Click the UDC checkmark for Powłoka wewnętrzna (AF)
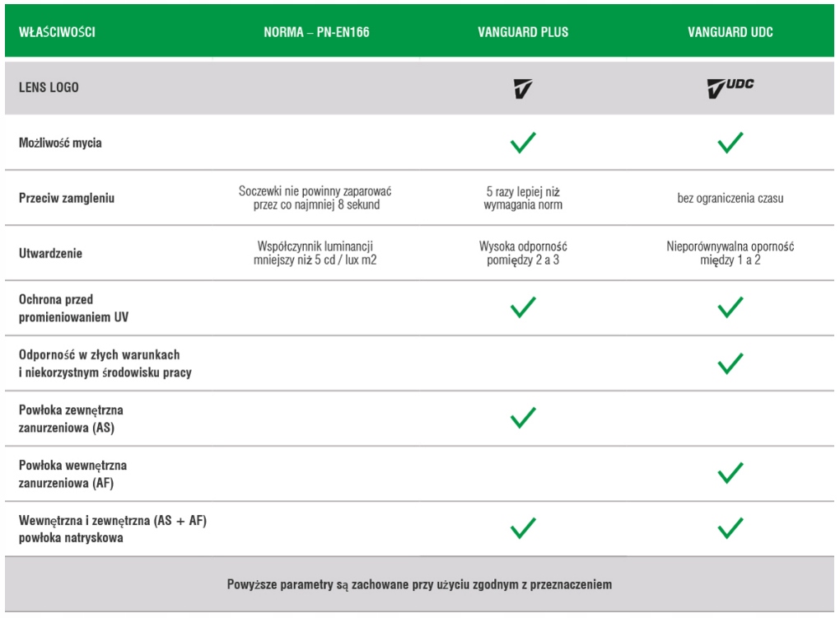Viewport: 840px width, 618px height. pos(730,473)
